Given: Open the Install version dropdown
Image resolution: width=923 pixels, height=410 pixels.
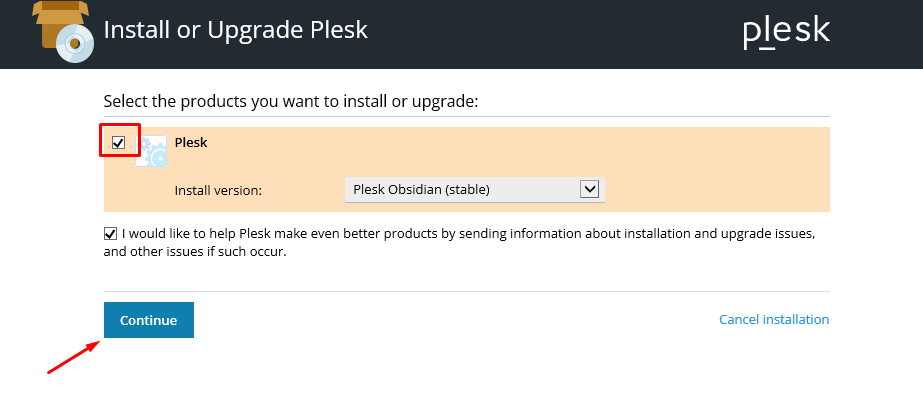Looking at the screenshot, I should pyautogui.click(x=474, y=190).
